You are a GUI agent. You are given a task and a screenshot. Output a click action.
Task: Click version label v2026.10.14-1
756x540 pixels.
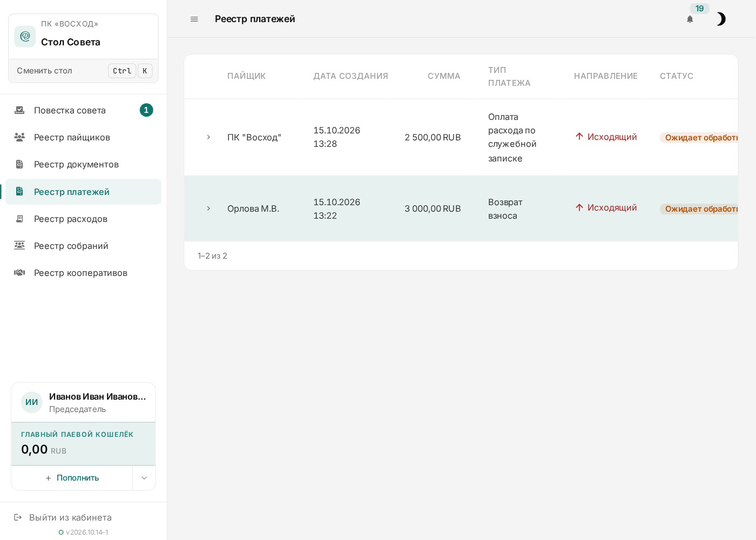click(87, 532)
